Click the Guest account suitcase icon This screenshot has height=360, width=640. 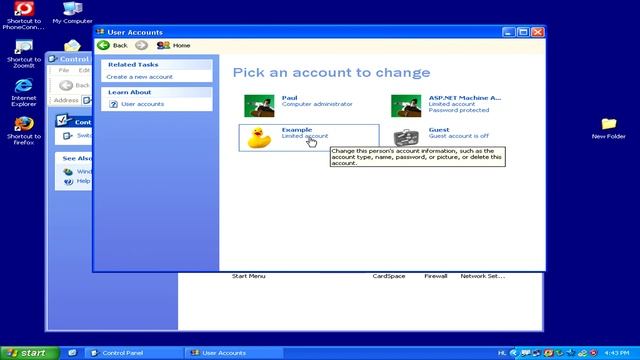point(406,138)
